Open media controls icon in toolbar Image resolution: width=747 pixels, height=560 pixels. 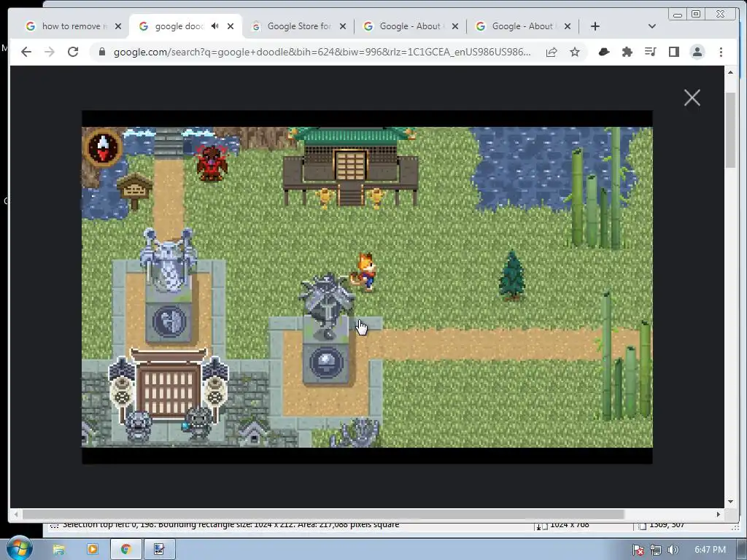pyautogui.click(x=650, y=52)
